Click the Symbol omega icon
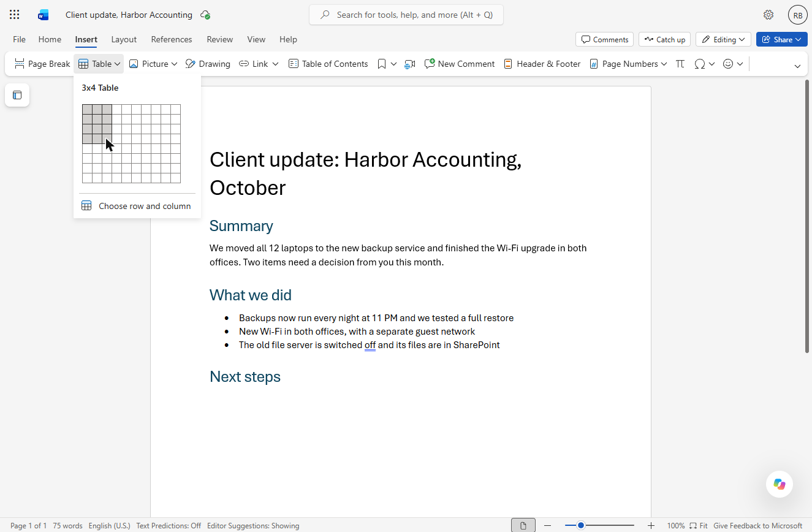The height and width of the screenshot is (532, 812). [x=700, y=64]
